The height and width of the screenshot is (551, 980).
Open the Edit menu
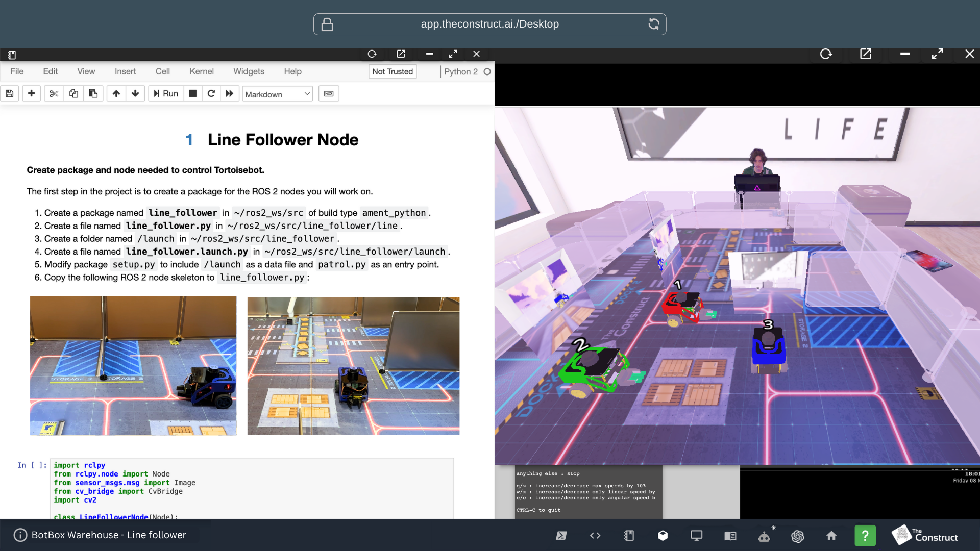(x=50, y=71)
